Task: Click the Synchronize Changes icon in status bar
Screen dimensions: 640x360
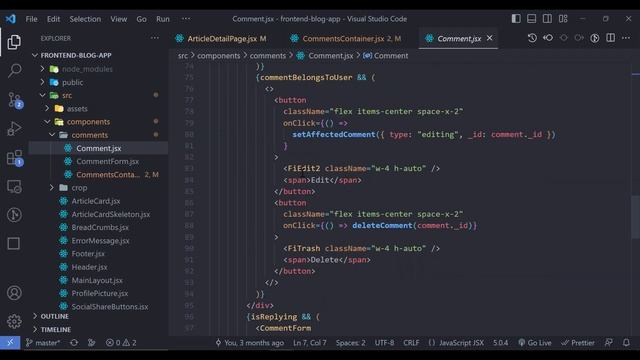Action: tap(74, 343)
